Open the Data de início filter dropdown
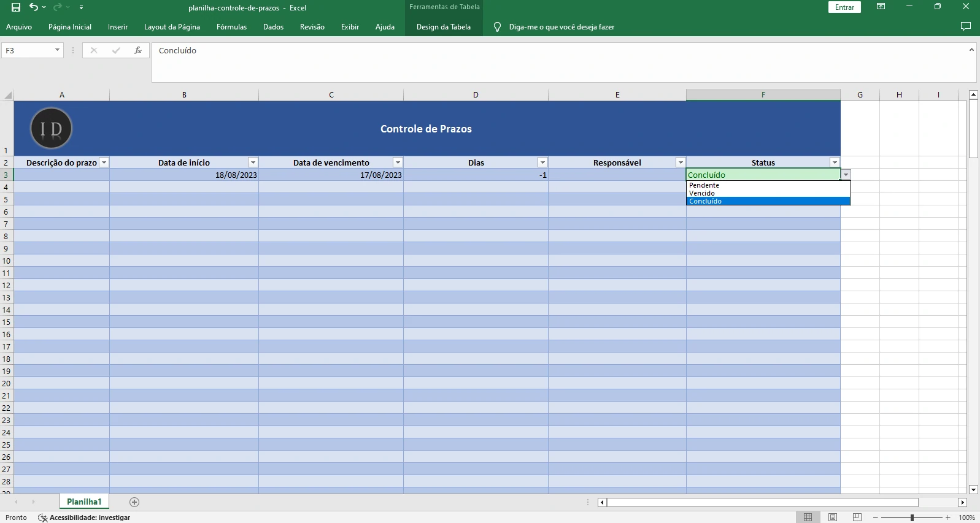980x523 pixels. pos(253,162)
